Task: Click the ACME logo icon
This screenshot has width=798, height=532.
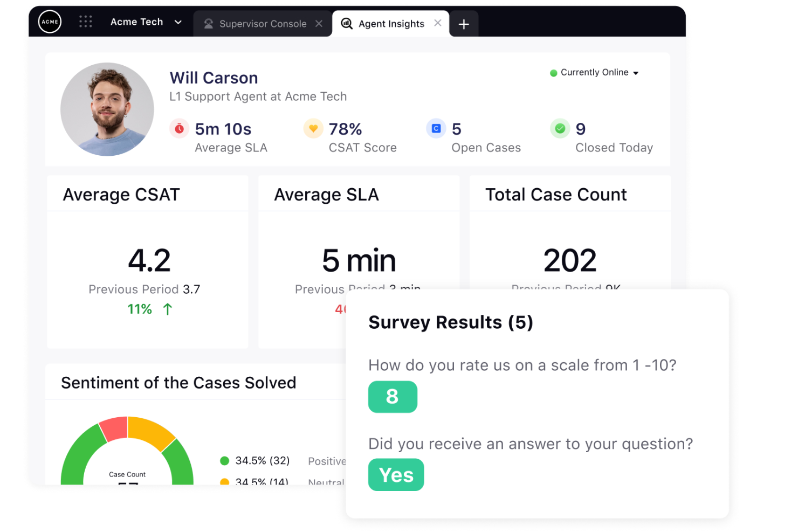Action: point(50,22)
